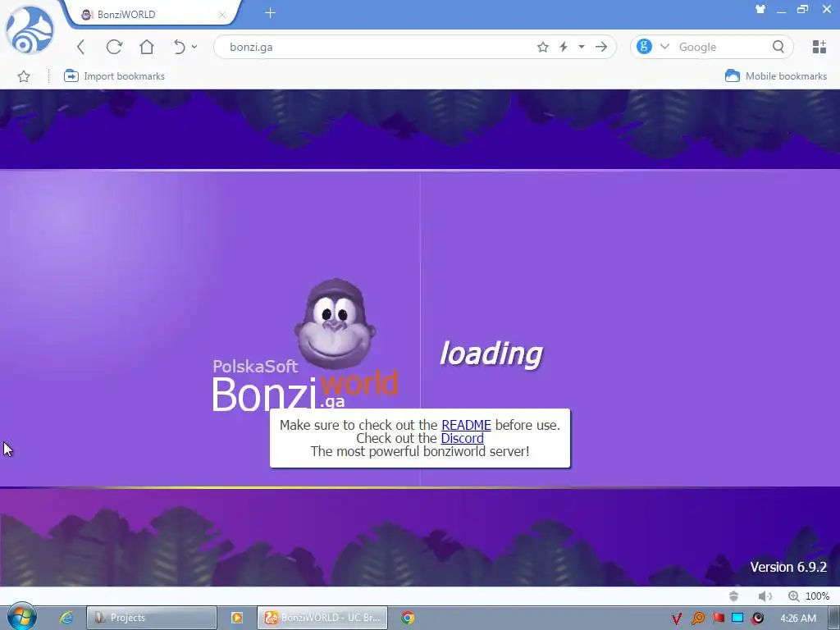Restore the last closed tab
840x630 pixels.
tap(179, 47)
